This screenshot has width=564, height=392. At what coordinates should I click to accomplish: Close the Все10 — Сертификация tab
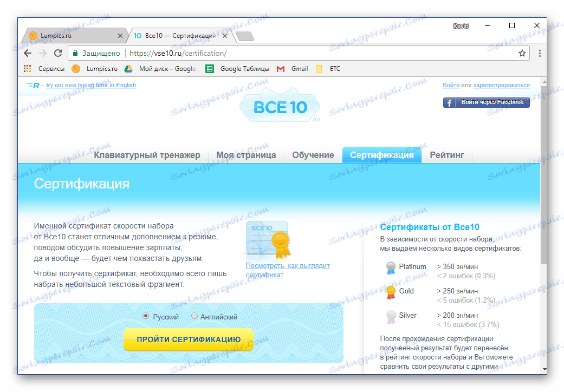pyautogui.click(x=225, y=36)
